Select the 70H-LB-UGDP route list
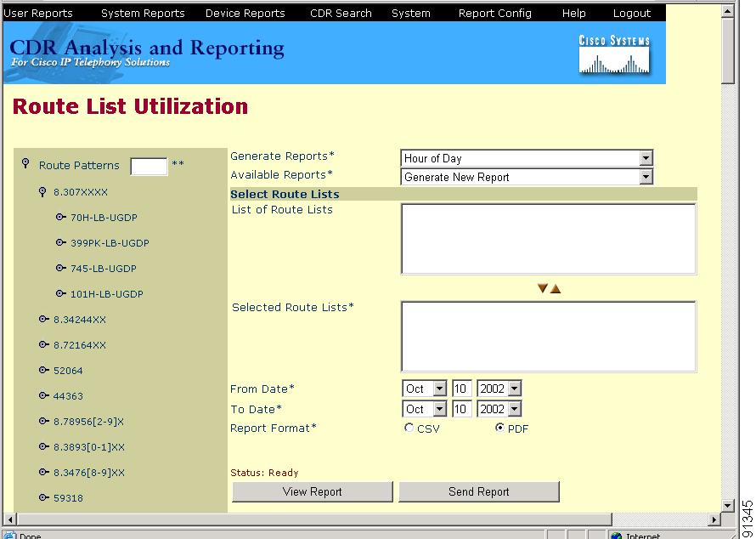Viewport: 756px width, 539px height. tap(104, 218)
